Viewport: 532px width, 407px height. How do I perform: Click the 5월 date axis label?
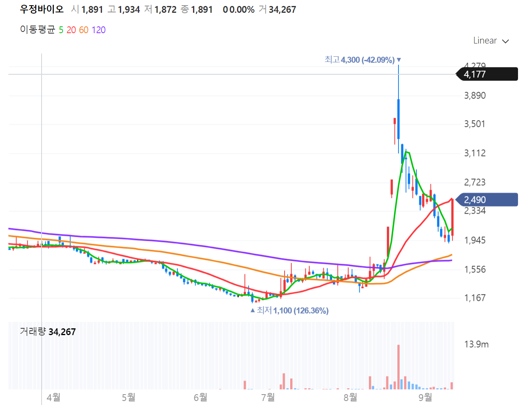129,397
